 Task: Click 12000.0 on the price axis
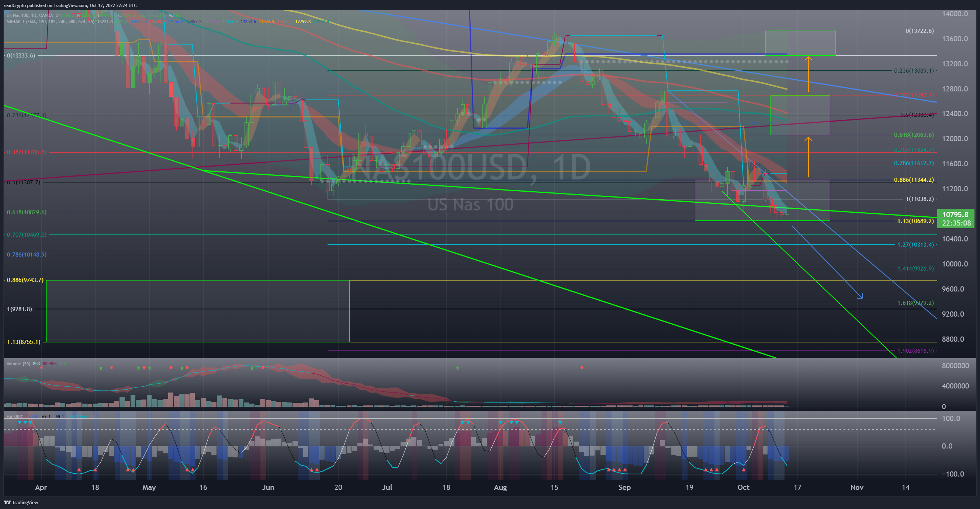955,139
